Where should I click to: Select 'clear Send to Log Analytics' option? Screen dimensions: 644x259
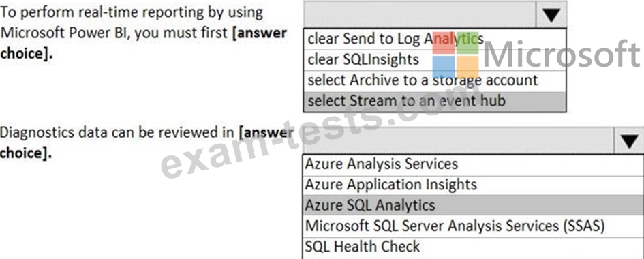435,39
